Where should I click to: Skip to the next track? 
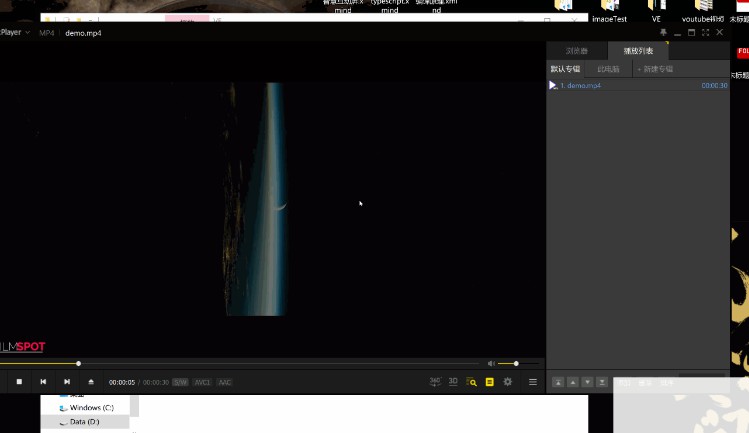point(67,381)
